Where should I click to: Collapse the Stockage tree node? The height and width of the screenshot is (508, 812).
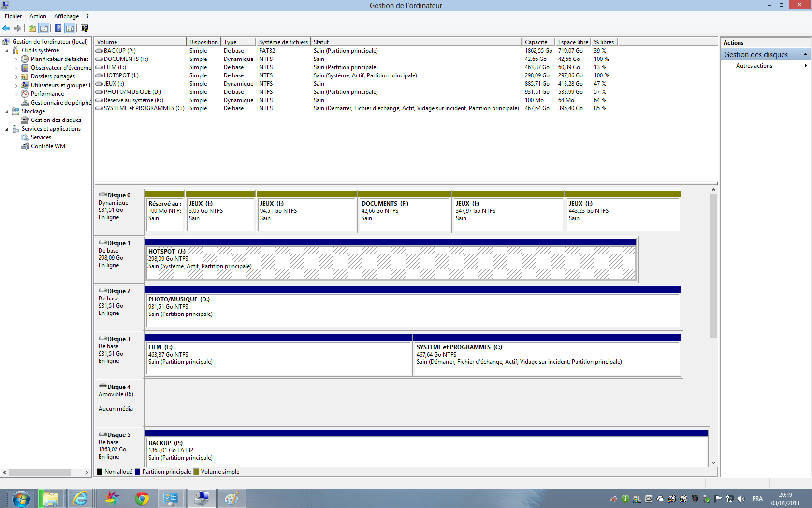click(7, 112)
